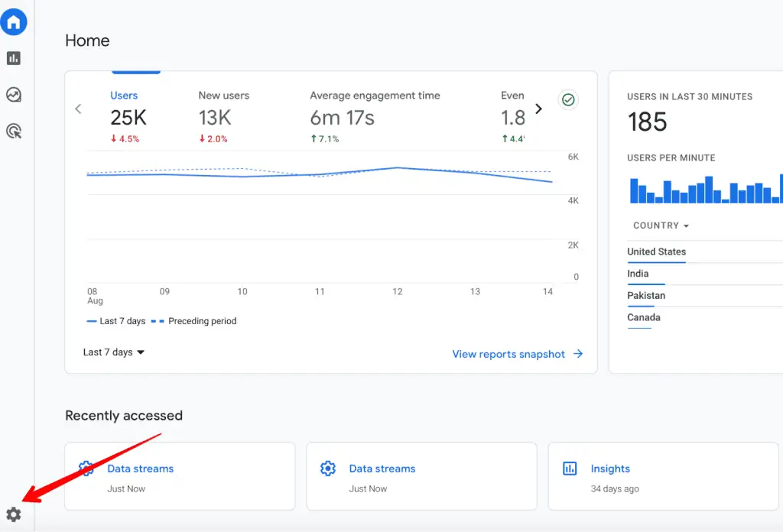Collapse metrics with the left chevron arrow

tap(78, 109)
